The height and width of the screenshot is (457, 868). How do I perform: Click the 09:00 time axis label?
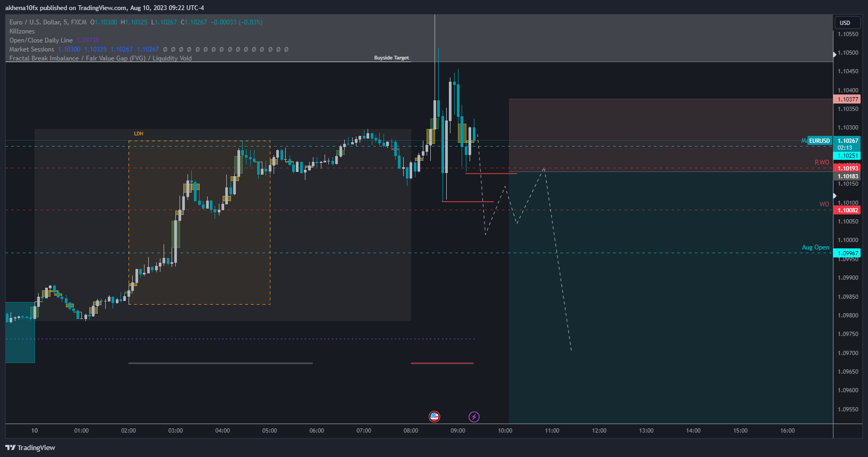coord(458,430)
